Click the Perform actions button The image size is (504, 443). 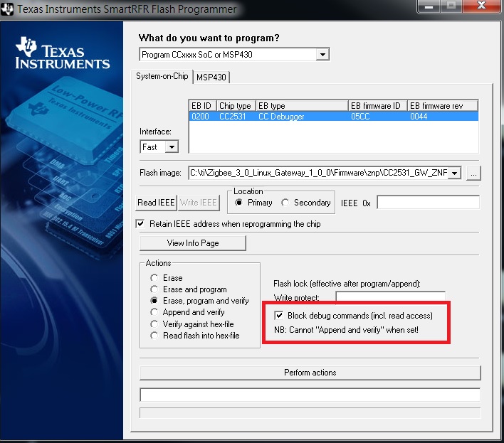310,373
